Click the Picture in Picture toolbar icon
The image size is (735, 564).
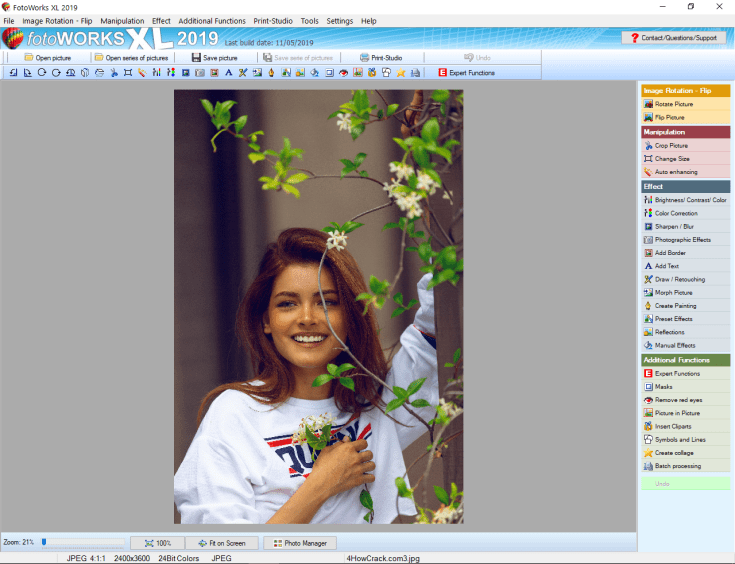358,73
